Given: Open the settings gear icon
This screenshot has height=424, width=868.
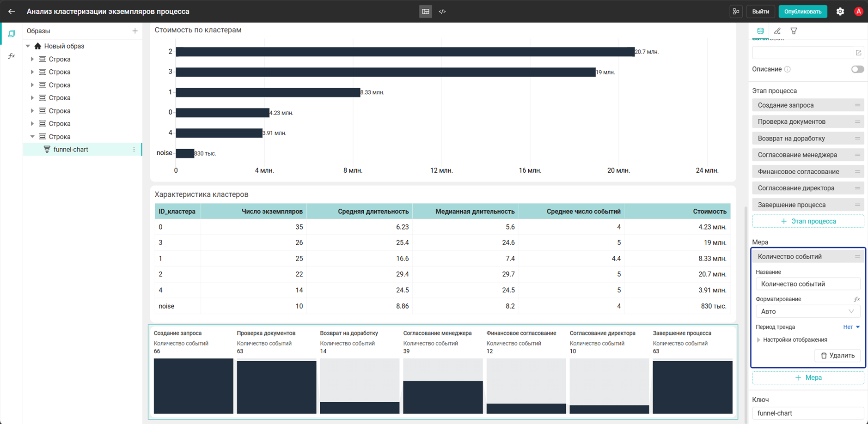Looking at the screenshot, I should pyautogui.click(x=840, y=12).
